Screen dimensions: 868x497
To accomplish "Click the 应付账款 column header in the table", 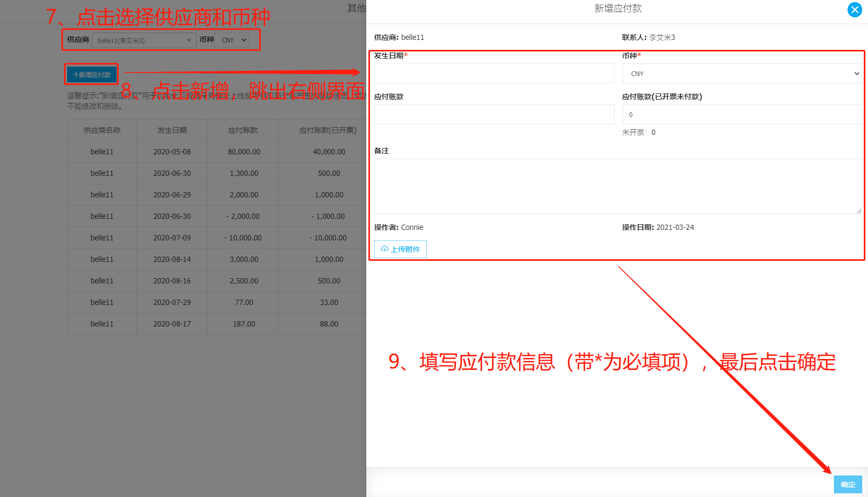I will pos(243,130).
